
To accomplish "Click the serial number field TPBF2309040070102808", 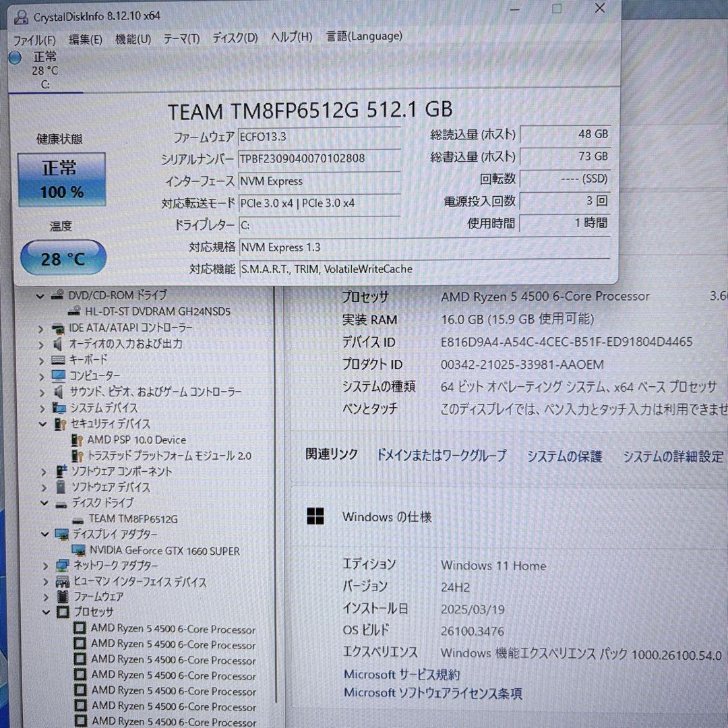I will 319,159.
